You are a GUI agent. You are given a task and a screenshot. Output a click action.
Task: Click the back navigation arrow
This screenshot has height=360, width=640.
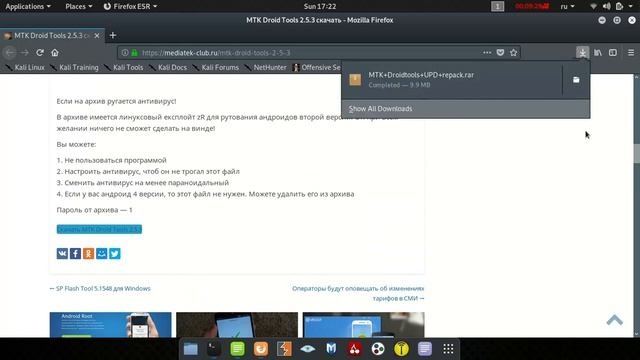click(10, 53)
